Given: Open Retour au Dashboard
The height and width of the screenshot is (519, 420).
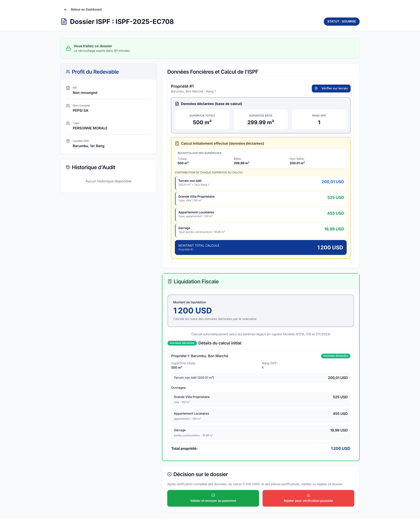Looking at the screenshot, I should (x=86, y=9).
